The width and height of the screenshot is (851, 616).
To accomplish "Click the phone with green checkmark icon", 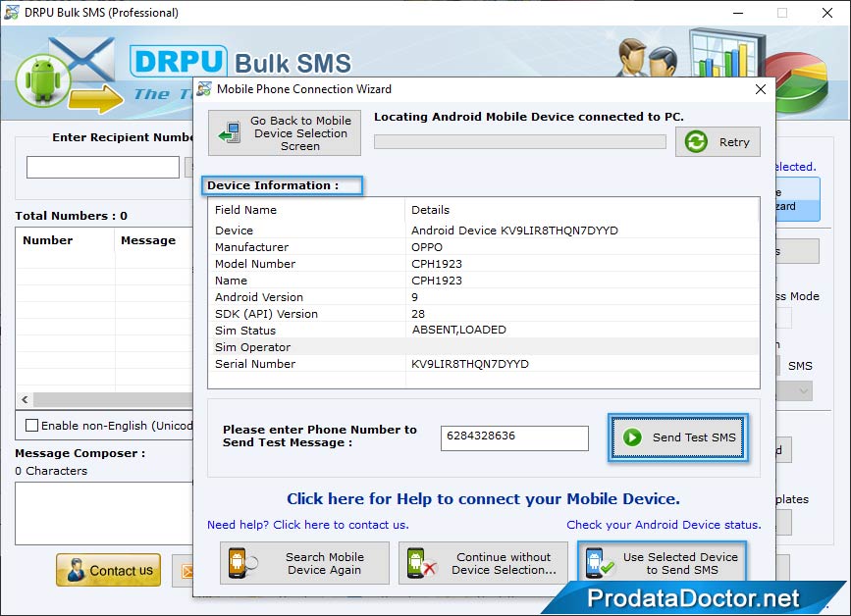I will pos(599,563).
